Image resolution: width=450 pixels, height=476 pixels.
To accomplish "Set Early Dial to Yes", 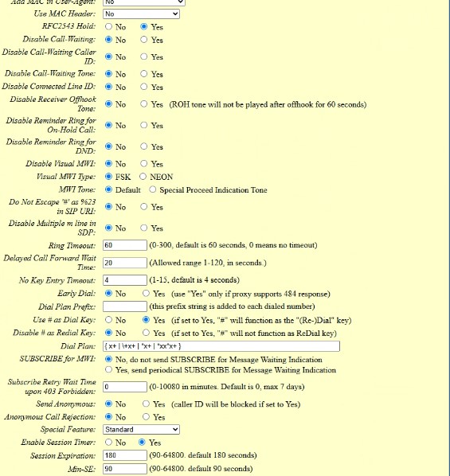I will tap(147, 293).
